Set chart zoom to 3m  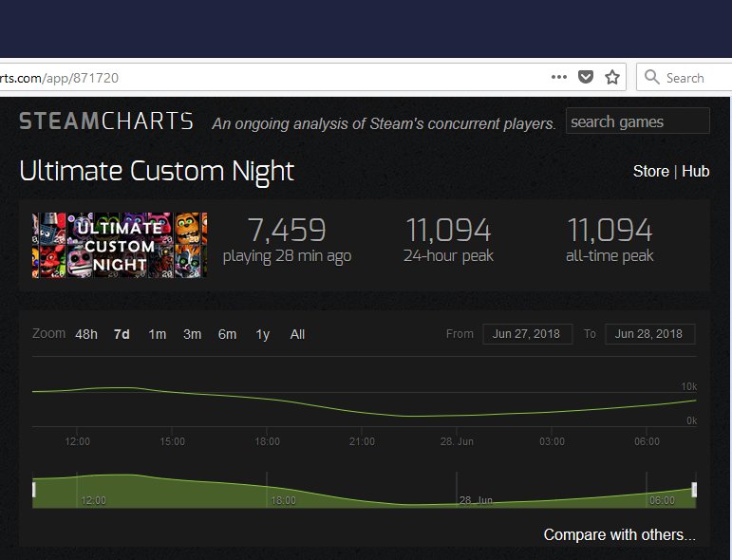[193, 335]
